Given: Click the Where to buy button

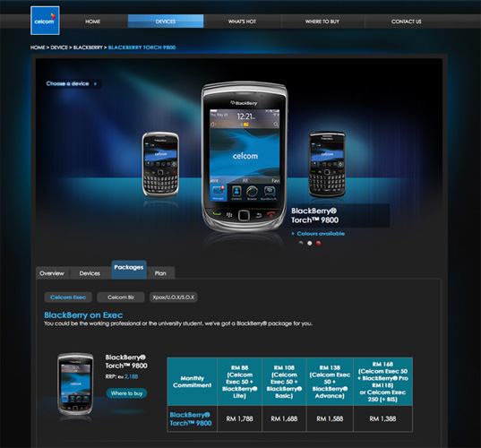Looking at the screenshot, I should point(126,393).
